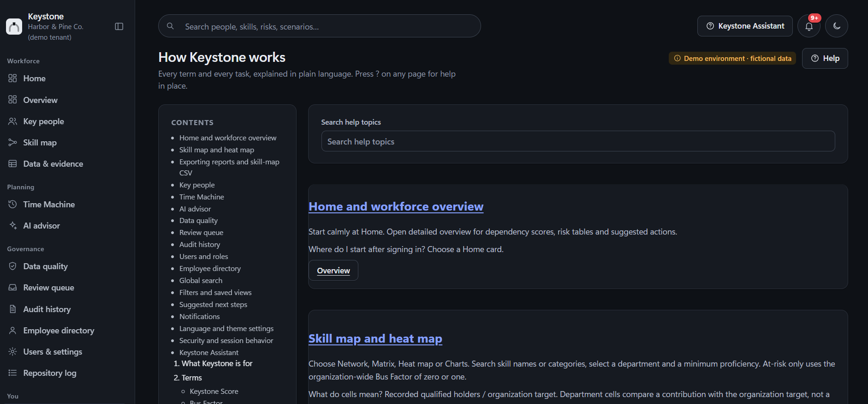Open Repository log in sidebar
868x404 pixels.
pyautogui.click(x=50, y=373)
